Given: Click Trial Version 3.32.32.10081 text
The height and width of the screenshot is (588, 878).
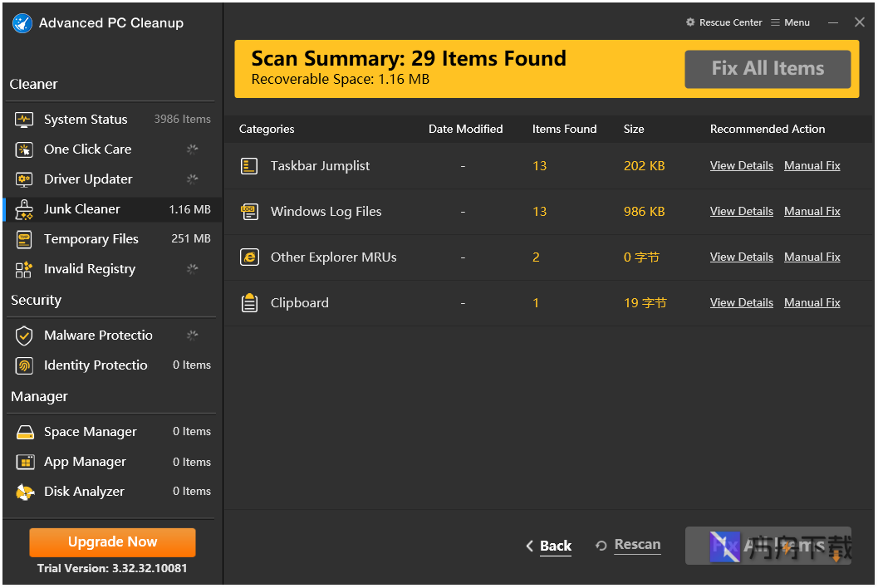Looking at the screenshot, I should tap(112, 568).
